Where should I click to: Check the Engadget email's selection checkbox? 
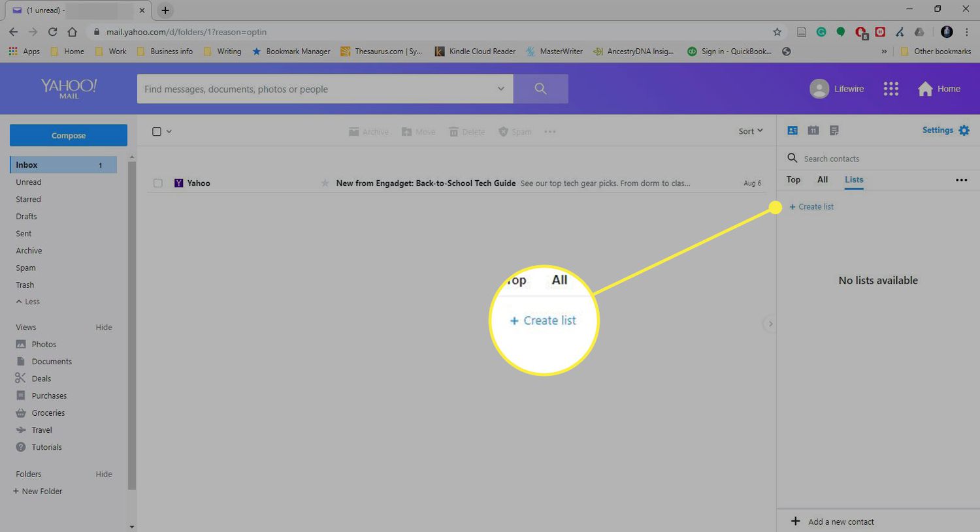[x=157, y=183]
